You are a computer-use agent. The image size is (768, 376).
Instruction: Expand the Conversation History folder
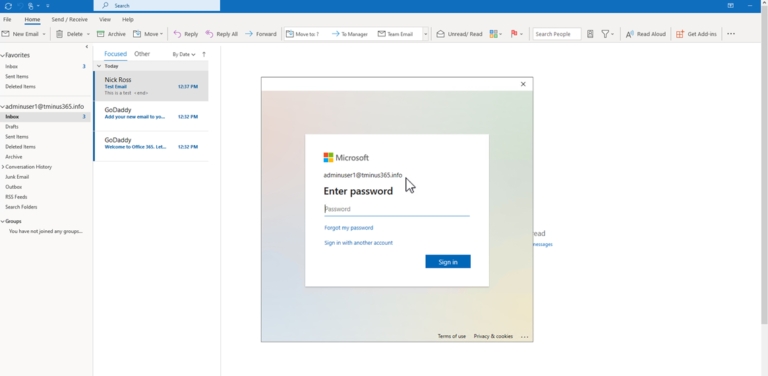point(3,167)
